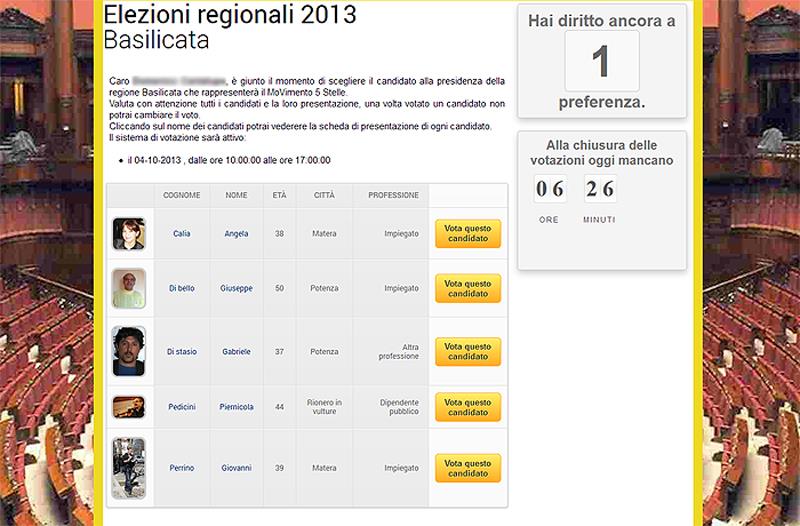The height and width of the screenshot is (526, 800).
Task: Open the candidate photo in Perrino's row
Action: (x=128, y=468)
